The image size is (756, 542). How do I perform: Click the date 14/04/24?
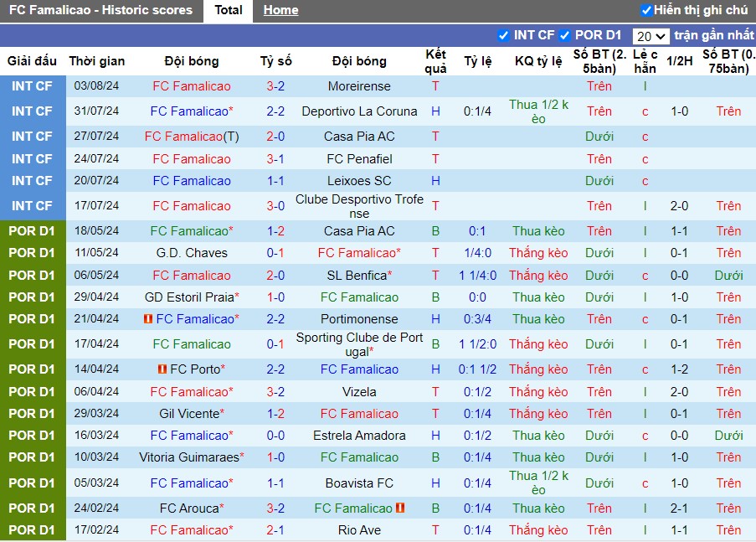pos(96,369)
